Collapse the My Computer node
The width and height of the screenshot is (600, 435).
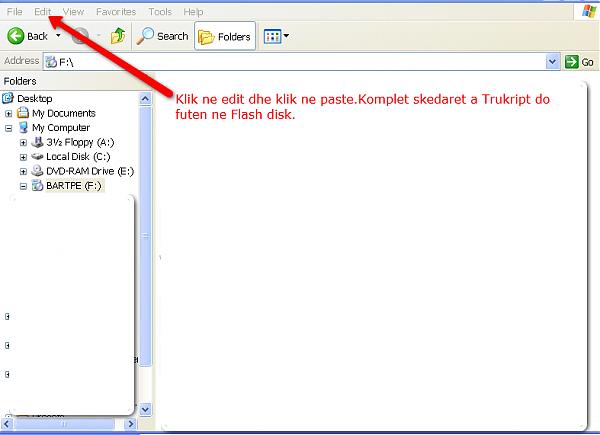[x=8, y=128]
